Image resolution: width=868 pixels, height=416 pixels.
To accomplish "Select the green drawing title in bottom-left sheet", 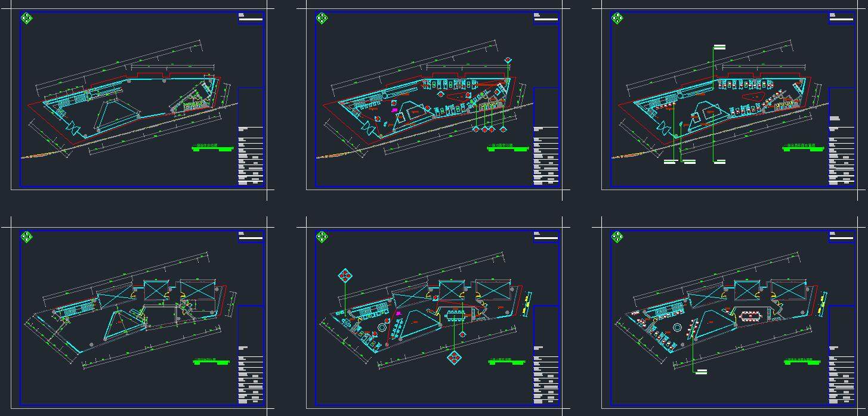I will (x=212, y=361).
